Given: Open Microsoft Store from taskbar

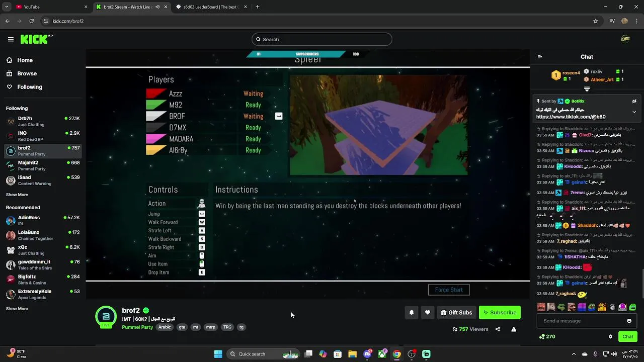Looking at the screenshot, I should (338, 354).
